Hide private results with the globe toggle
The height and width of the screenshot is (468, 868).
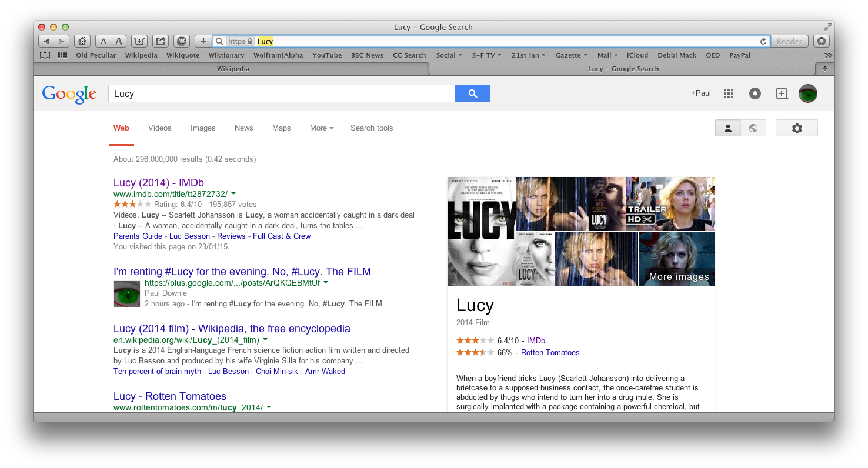coord(753,128)
